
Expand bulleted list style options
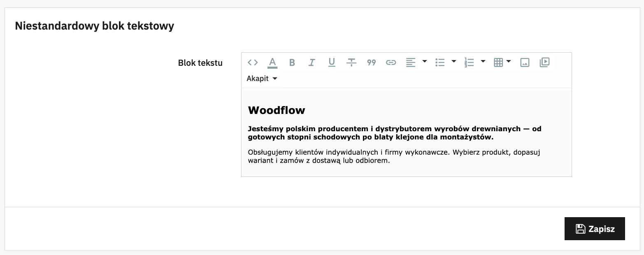pos(454,62)
